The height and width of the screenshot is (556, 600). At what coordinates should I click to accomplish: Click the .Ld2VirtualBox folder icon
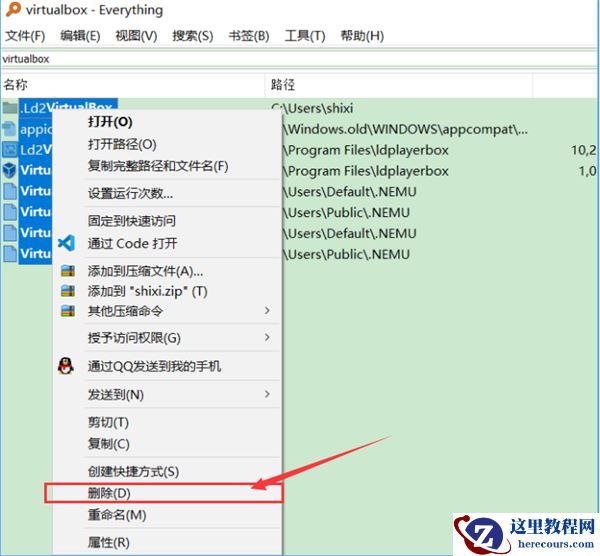(x=10, y=108)
